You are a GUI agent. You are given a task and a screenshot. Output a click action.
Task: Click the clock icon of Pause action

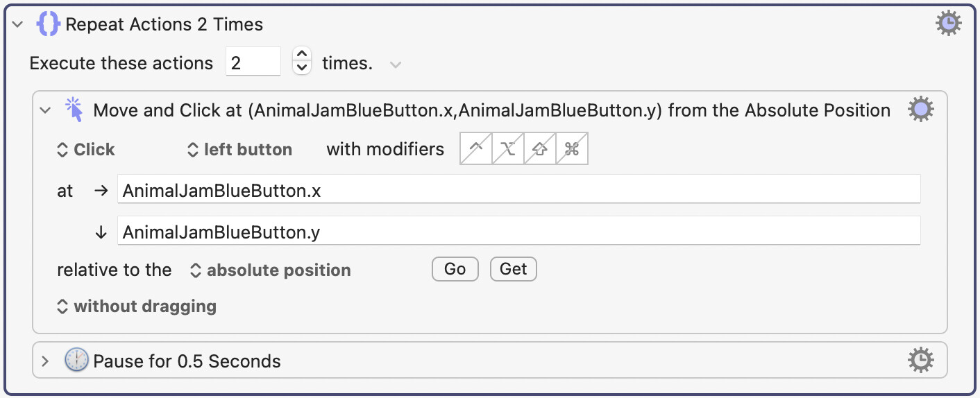click(76, 361)
